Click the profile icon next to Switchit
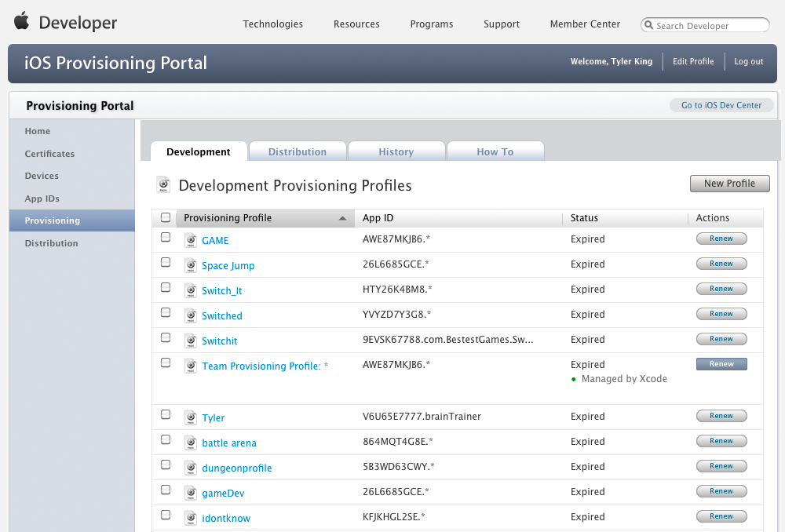 pyautogui.click(x=191, y=340)
